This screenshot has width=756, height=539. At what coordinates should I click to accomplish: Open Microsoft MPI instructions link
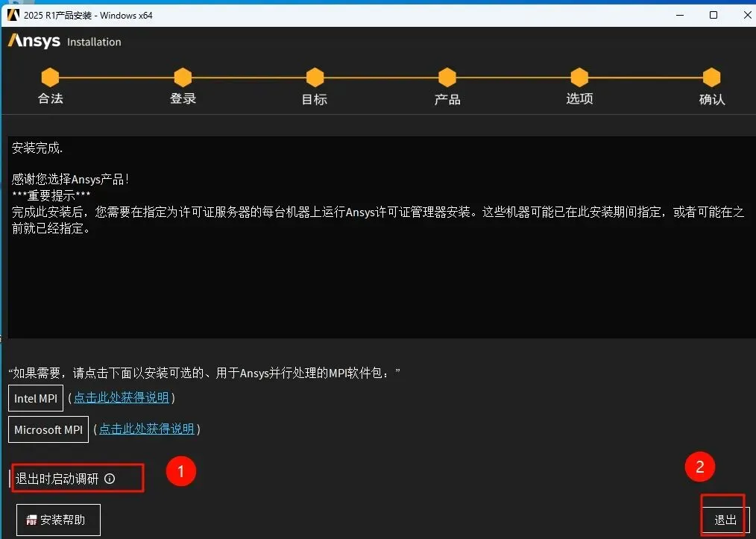click(x=147, y=429)
